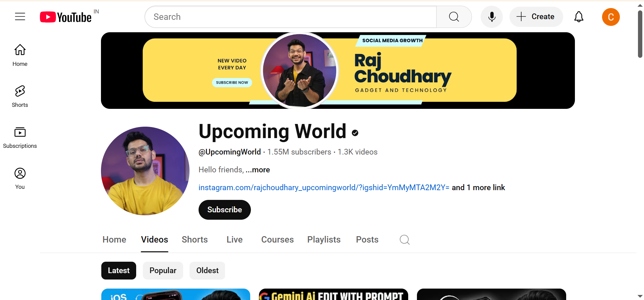644x300 pixels.
Task: Open the notifications bell
Action: coord(579,17)
